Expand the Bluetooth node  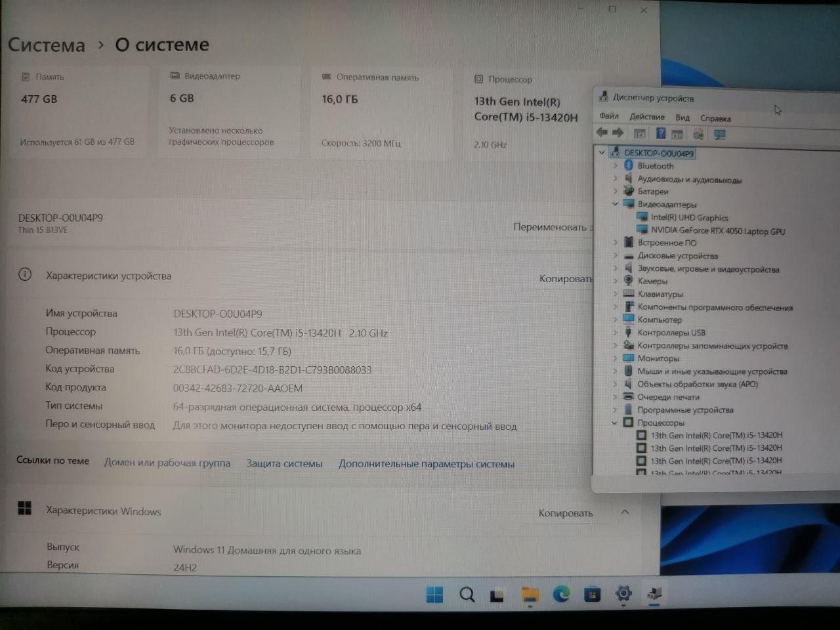[615, 166]
